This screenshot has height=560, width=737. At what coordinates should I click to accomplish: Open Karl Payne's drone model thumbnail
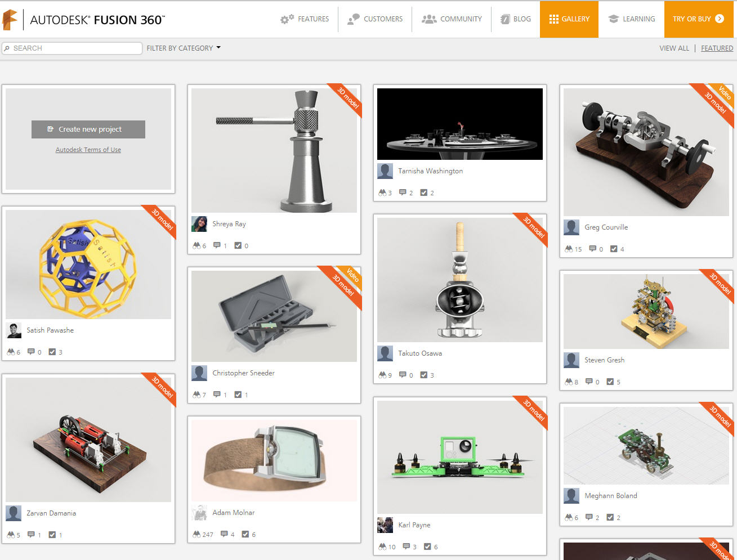pos(460,457)
